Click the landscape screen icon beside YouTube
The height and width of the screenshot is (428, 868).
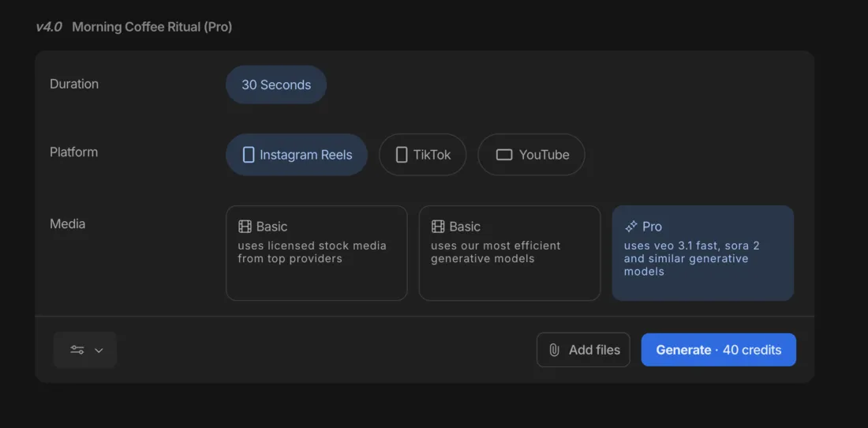point(504,155)
